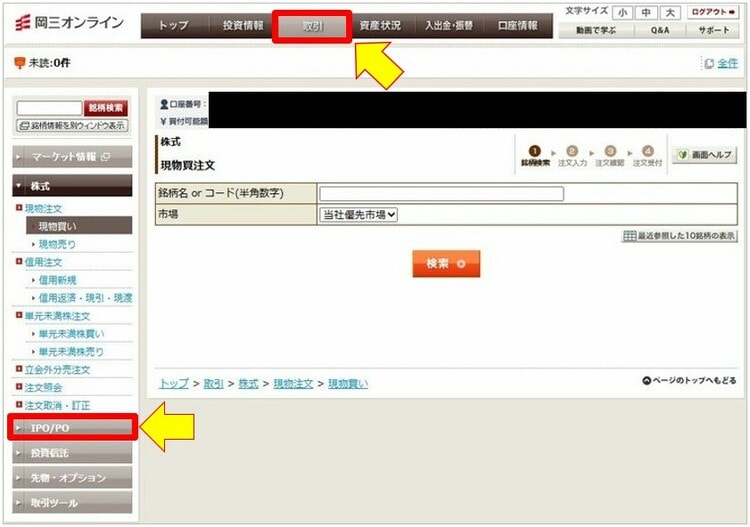
Task: Set text size to 中
Action: (646, 13)
